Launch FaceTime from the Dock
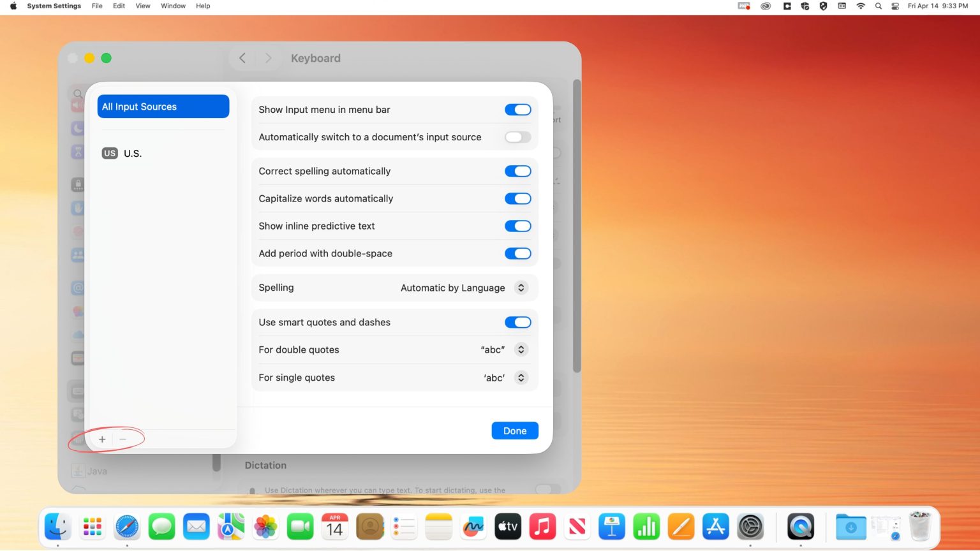Viewport: 980px width, 551px height. (300, 527)
